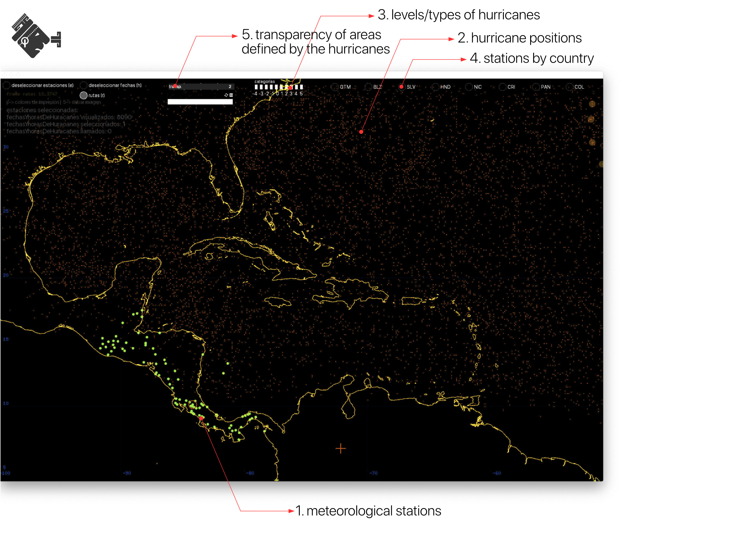
Task: Click the orange crosshair cursor on the map
Action: point(341,448)
